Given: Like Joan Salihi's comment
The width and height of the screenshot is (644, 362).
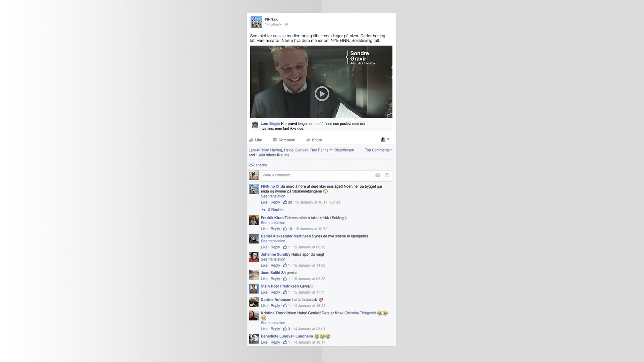Looking at the screenshot, I should [x=264, y=279].
